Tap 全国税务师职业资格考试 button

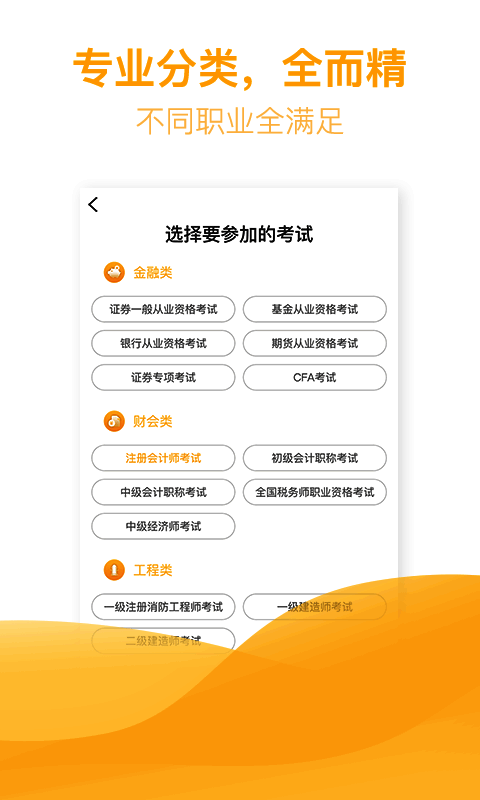coord(315,492)
